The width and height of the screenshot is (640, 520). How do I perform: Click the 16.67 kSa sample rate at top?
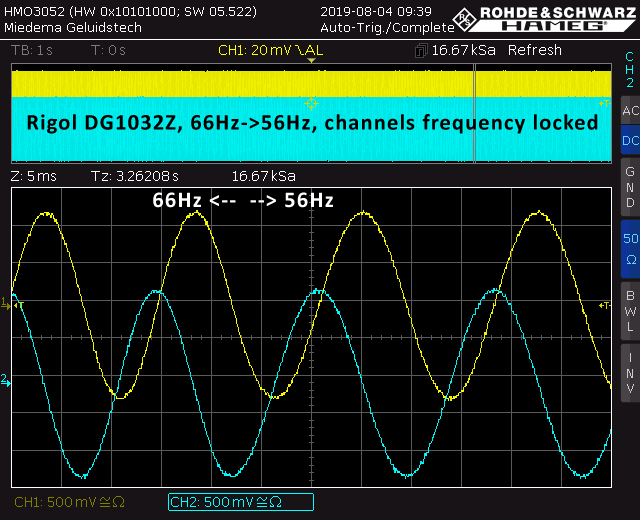coord(463,50)
